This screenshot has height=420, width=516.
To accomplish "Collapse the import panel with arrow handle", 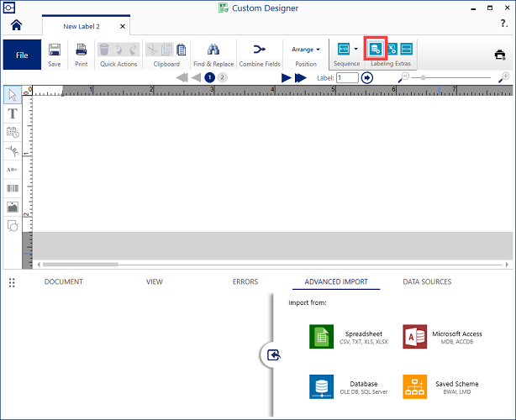I will [272, 355].
